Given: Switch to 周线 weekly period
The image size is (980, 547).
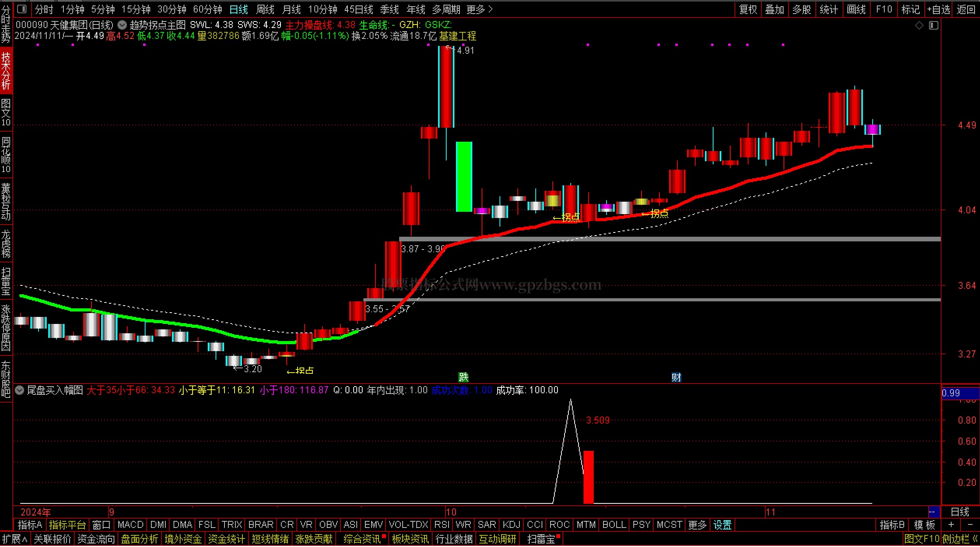Looking at the screenshot, I should 265,9.
